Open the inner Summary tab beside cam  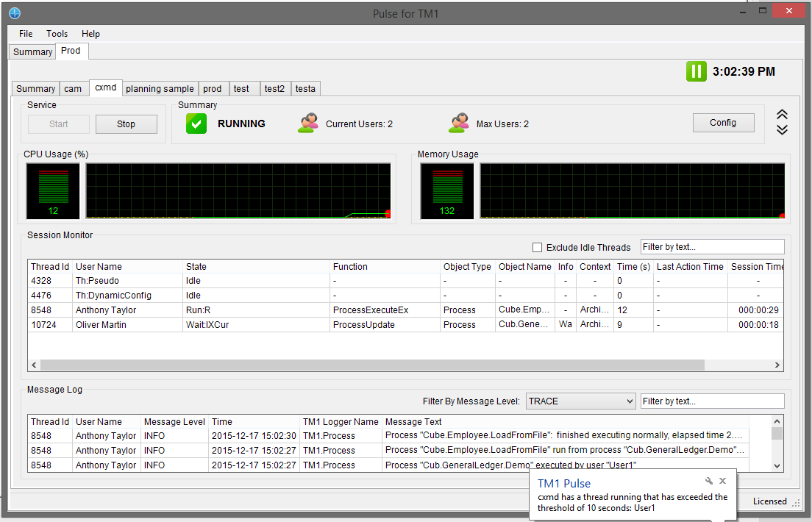coord(36,89)
